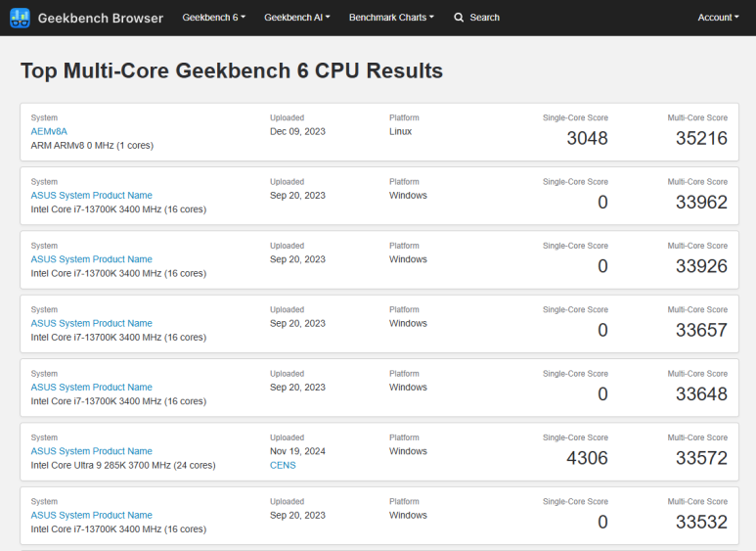
Task: Click 'ARM ARMv8 0 MHz (1 cores)' text
Action: pyautogui.click(x=92, y=145)
